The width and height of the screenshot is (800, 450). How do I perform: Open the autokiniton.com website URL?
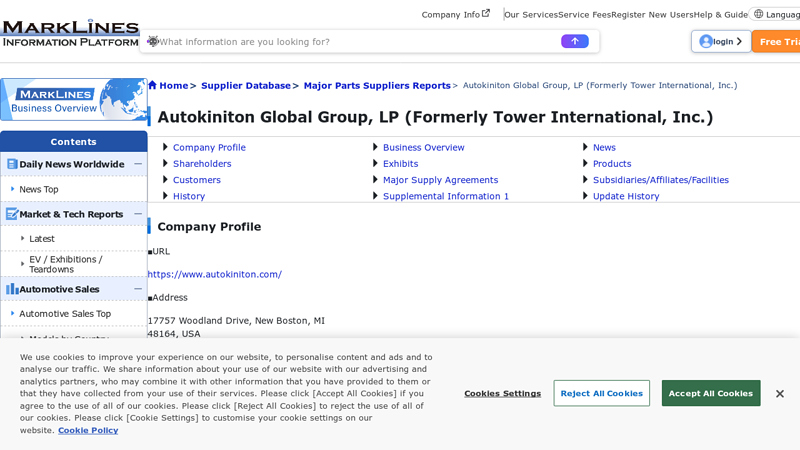(x=214, y=274)
